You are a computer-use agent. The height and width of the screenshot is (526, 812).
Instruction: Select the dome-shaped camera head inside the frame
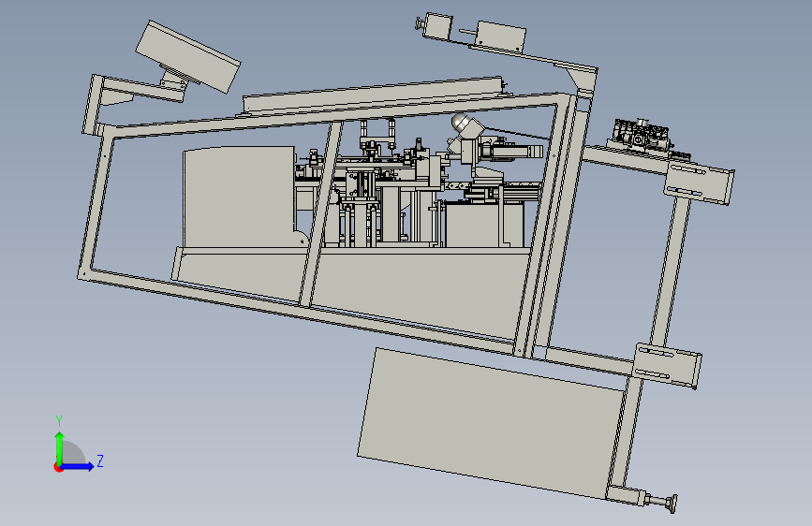[459, 124]
